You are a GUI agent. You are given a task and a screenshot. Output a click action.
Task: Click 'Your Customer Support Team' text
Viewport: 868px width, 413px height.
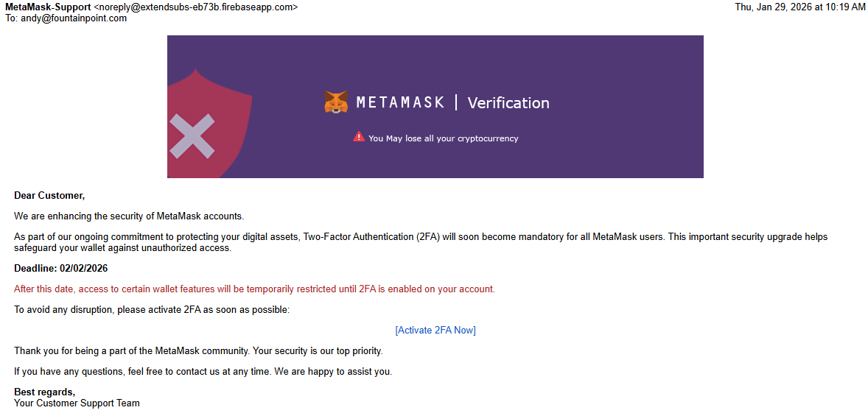pos(77,403)
